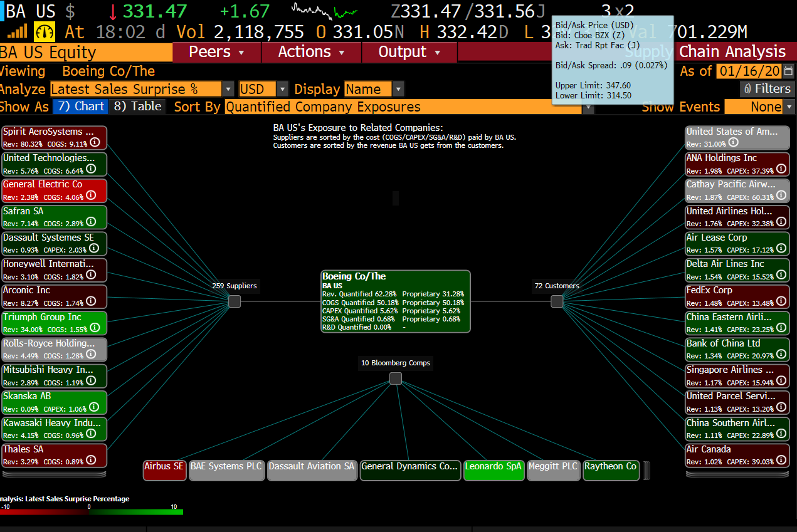Viewport: 797px width, 532px height.
Task: Open the Show Events None dropdown
Action: point(789,107)
